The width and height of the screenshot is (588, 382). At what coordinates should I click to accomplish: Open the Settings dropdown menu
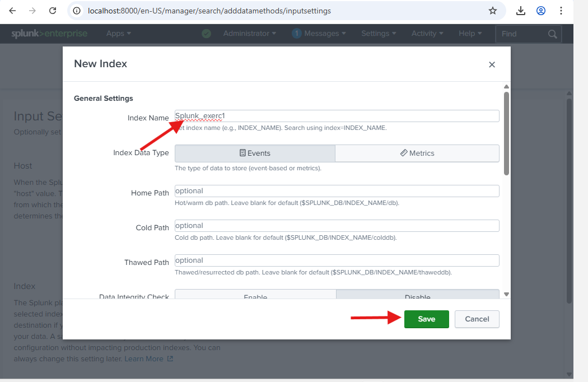pos(379,34)
